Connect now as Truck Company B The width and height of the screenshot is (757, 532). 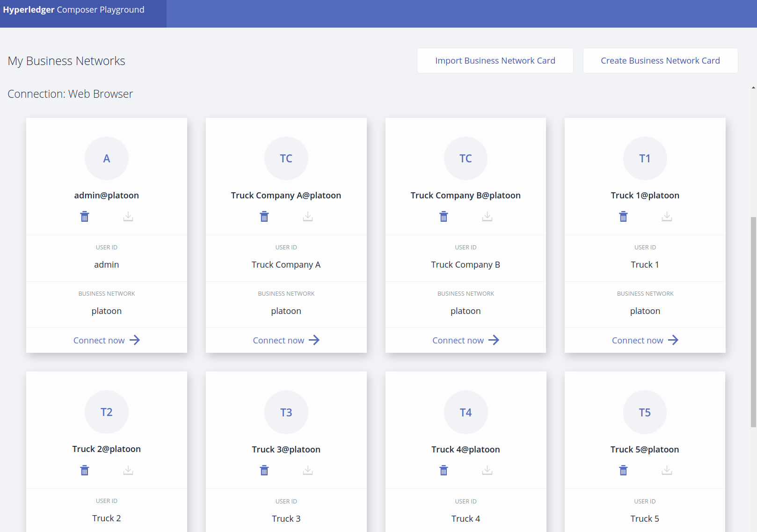tap(466, 340)
